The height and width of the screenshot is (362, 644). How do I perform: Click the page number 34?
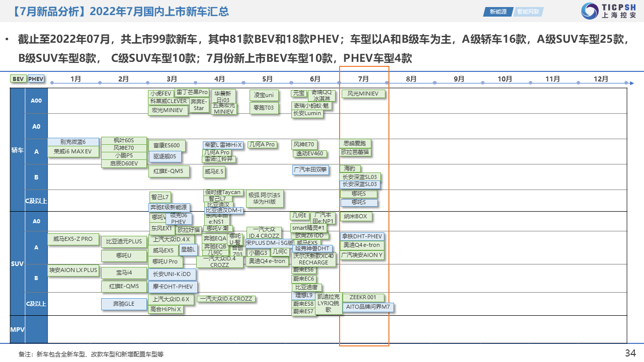pos(630,353)
